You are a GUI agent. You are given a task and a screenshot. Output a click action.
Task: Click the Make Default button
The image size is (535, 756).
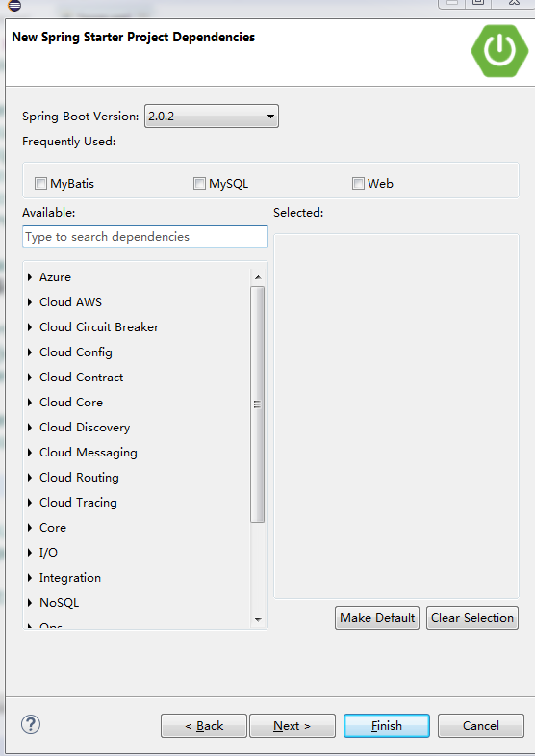click(377, 618)
